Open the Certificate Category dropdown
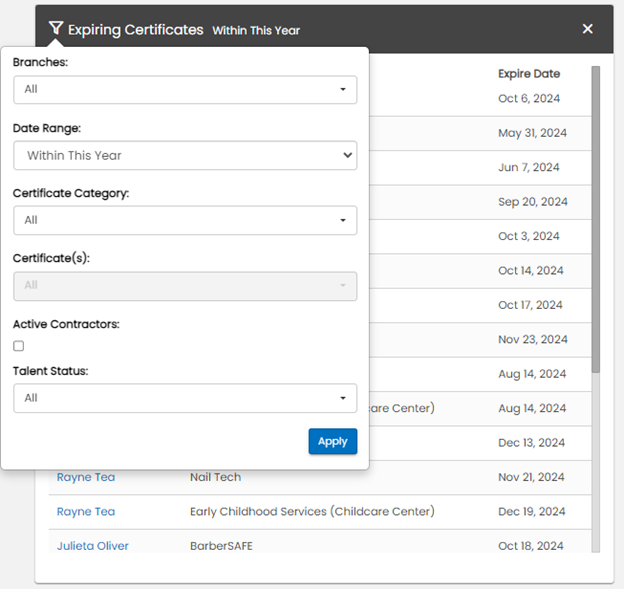624x589 pixels. [x=185, y=220]
